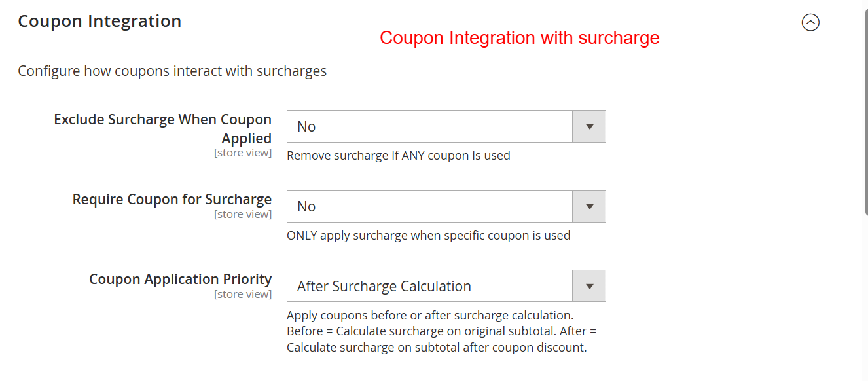Click the arrow on Require Coupon dropdown
This screenshot has height=381, width=868.
[589, 206]
